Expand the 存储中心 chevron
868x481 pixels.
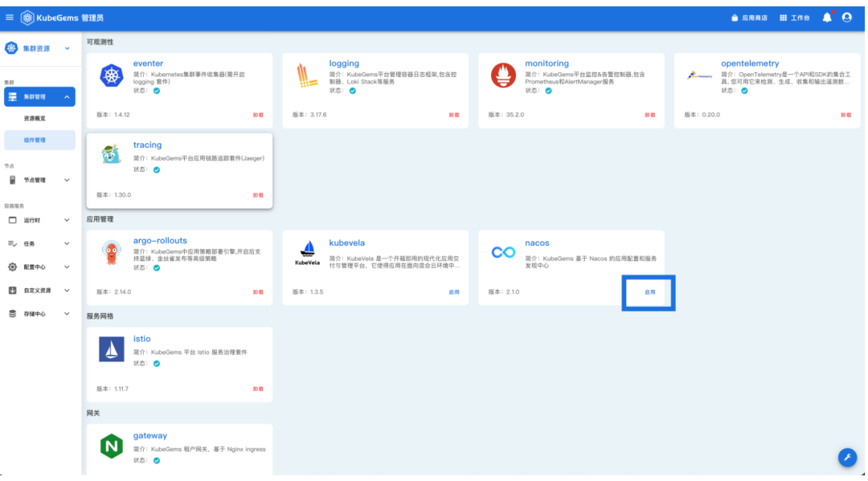click(67, 313)
